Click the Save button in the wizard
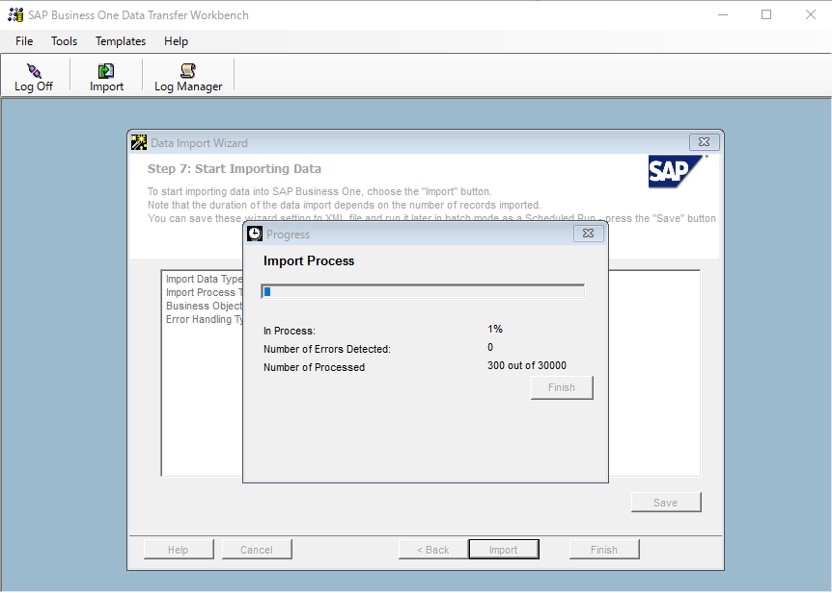This screenshot has height=593, width=832. click(665, 502)
